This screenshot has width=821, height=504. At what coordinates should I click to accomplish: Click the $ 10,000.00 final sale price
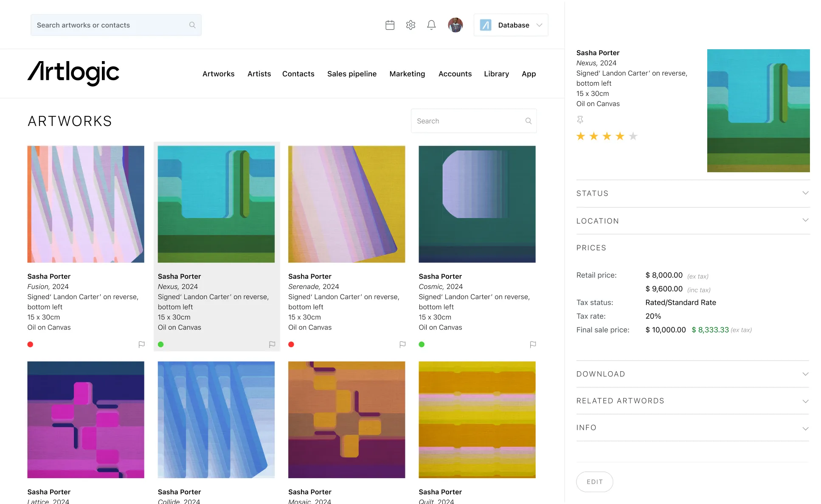pos(666,330)
